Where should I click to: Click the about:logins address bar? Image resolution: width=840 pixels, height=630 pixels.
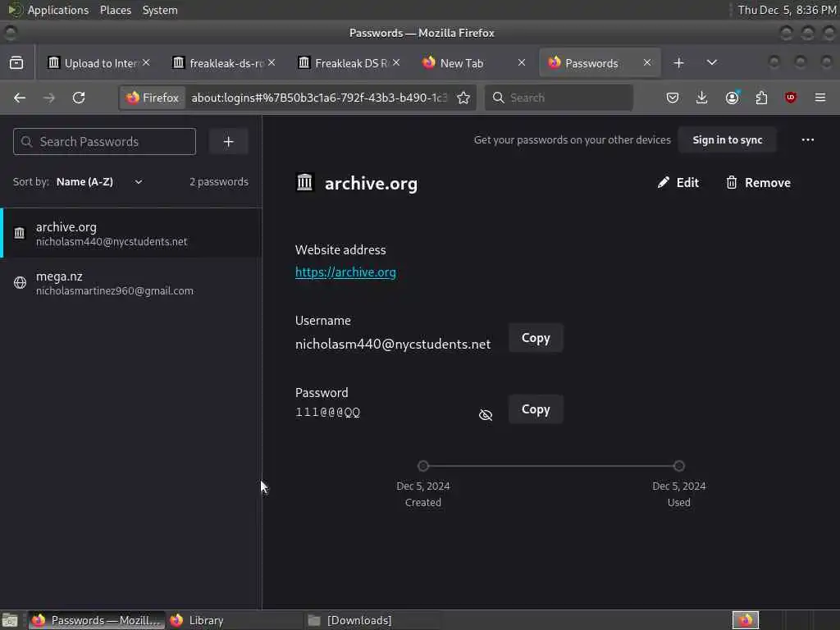[x=319, y=98]
